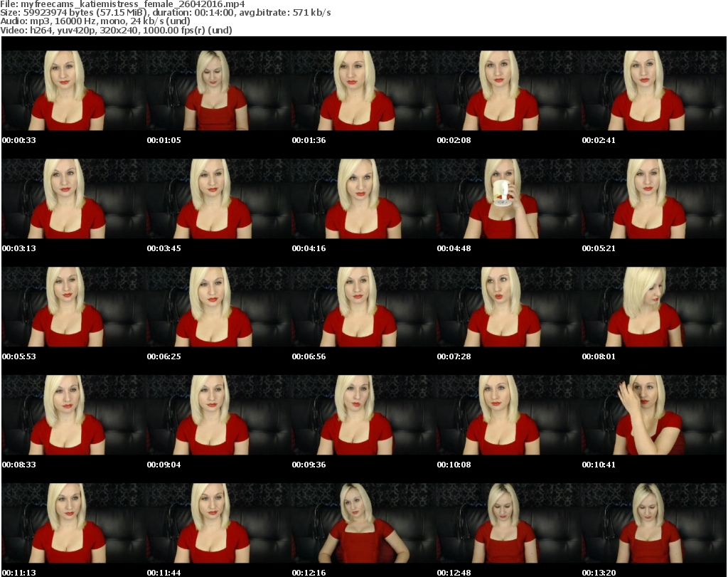This screenshot has width=728, height=577.
Task: Click the timestamp label 00:04:48
Action: pos(454,248)
